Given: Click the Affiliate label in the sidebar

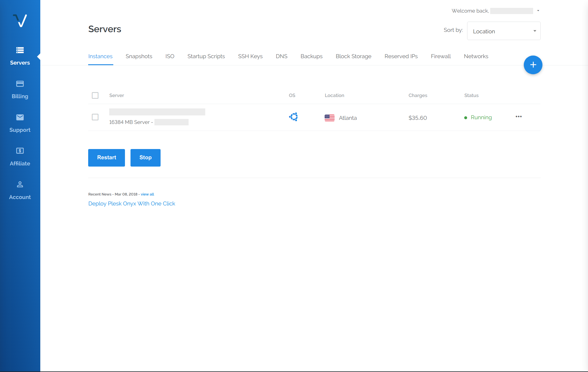Looking at the screenshot, I should click(20, 164).
